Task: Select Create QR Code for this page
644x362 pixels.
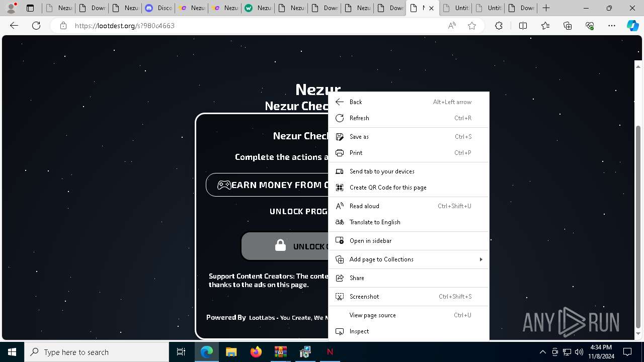Action: (409, 188)
